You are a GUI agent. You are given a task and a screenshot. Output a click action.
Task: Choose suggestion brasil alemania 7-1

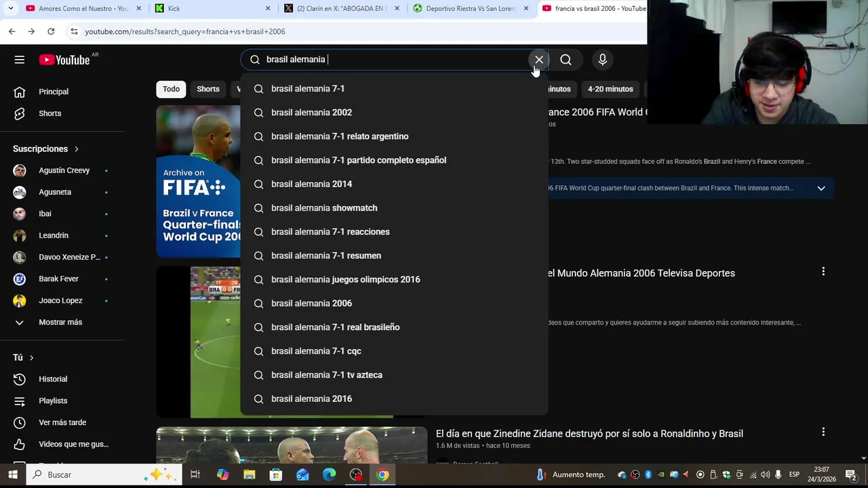point(394,89)
